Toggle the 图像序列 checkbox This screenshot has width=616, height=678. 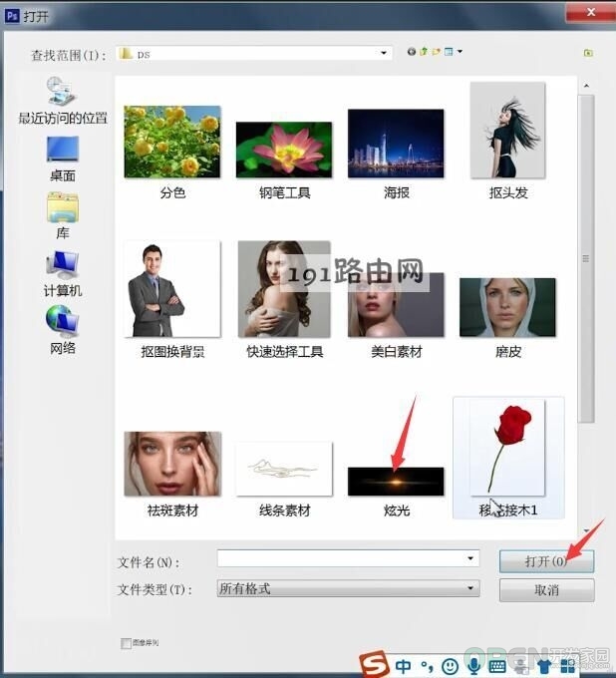point(126,643)
